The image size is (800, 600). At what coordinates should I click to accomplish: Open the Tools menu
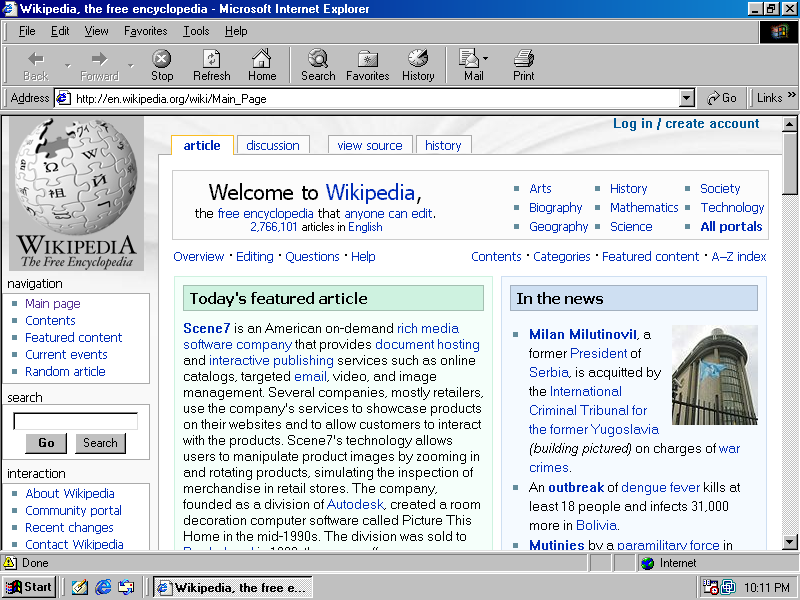tap(196, 31)
